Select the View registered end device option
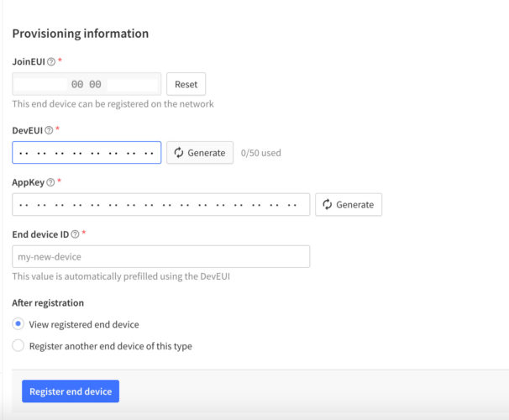The height and width of the screenshot is (420, 509). click(18, 324)
